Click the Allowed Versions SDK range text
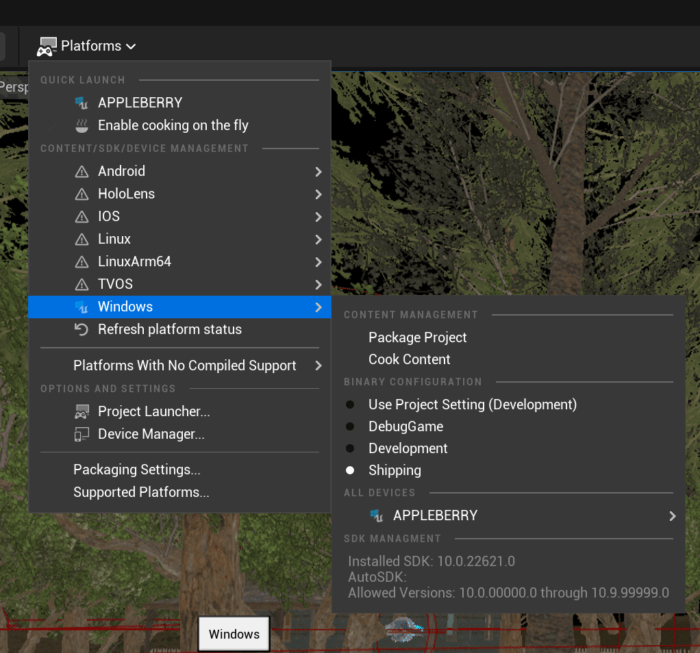700x653 pixels. pos(508,593)
